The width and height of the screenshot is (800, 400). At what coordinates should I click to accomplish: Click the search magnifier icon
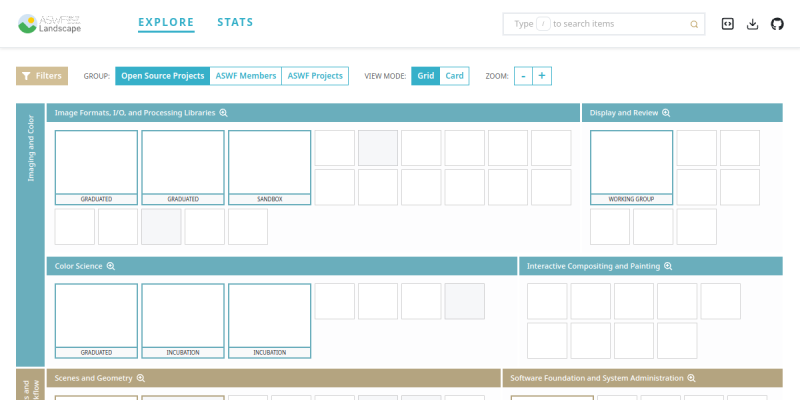click(x=694, y=24)
